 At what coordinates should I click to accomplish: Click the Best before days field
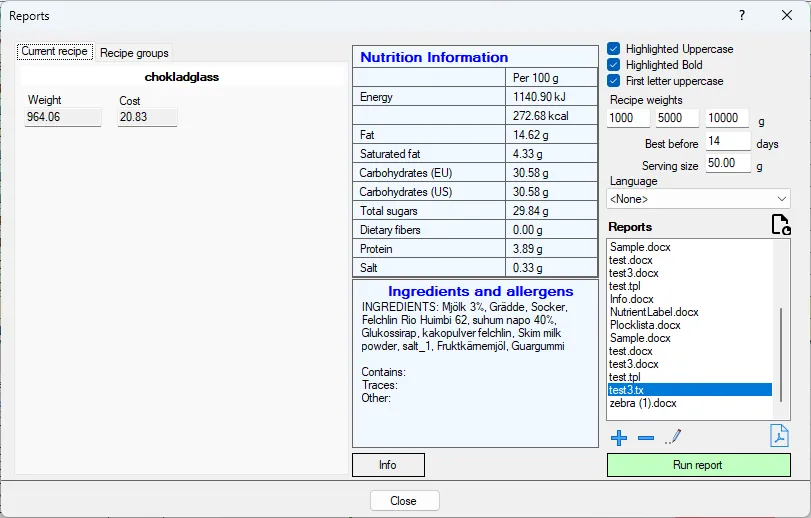coord(728,141)
